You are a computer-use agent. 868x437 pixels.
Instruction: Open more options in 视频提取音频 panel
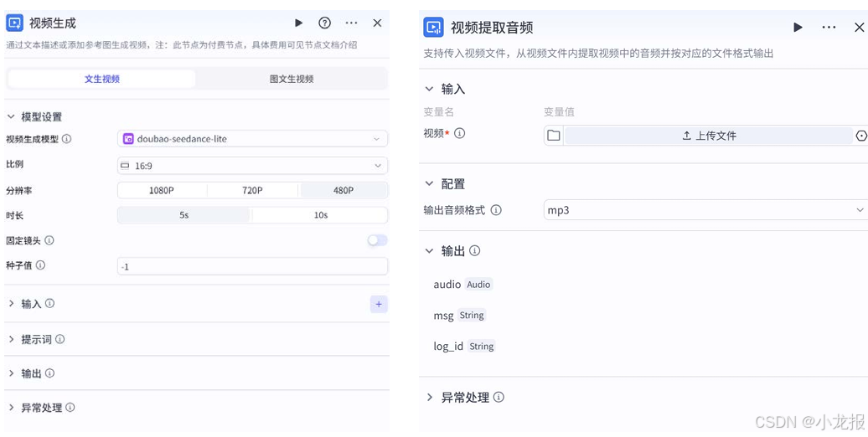click(829, 27)
